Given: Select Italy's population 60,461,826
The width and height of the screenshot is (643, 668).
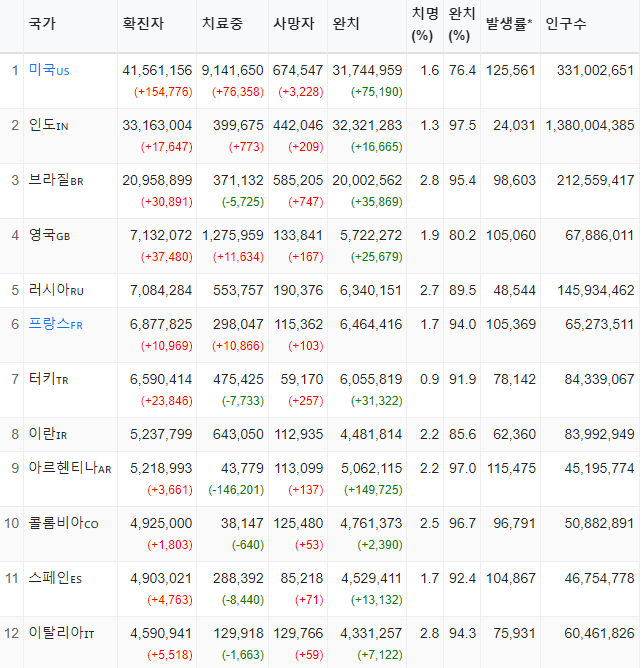Looking at the screenshot, I should click(x=600, y=633).
